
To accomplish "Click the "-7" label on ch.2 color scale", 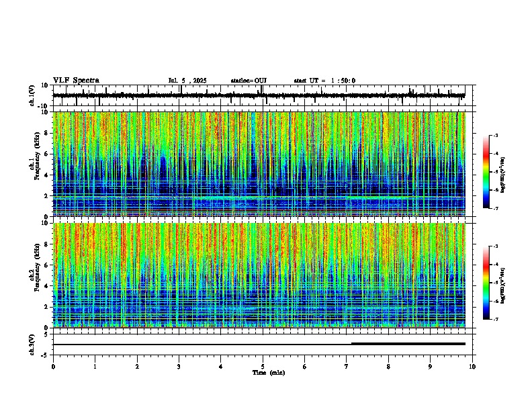I will [495, 319].
